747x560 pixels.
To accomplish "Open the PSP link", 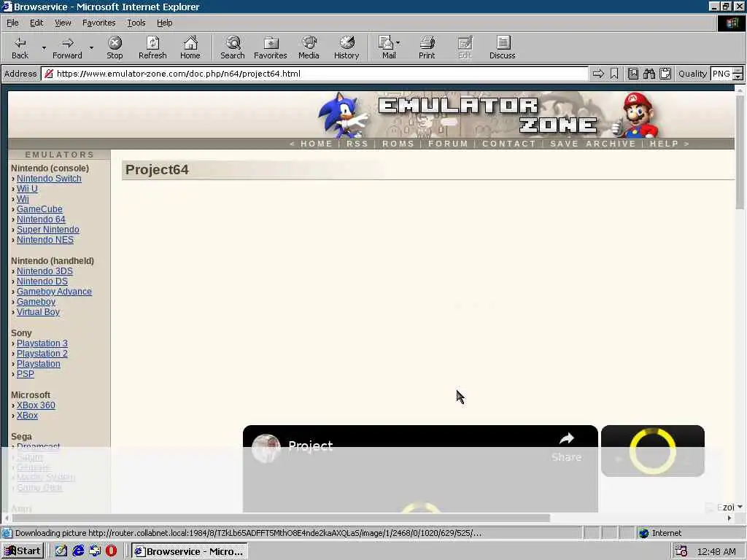I will [26, 374].
